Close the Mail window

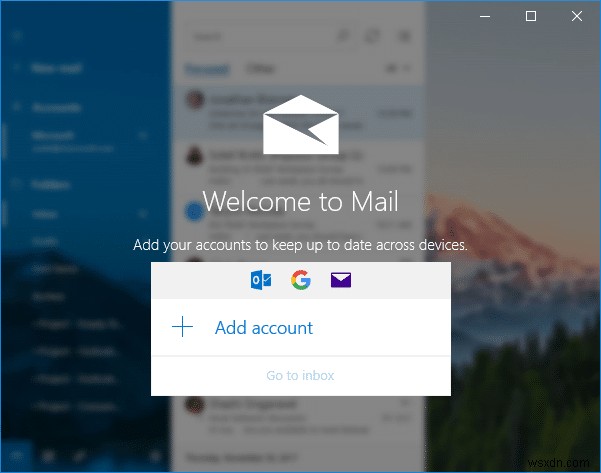tap(577, 16)
